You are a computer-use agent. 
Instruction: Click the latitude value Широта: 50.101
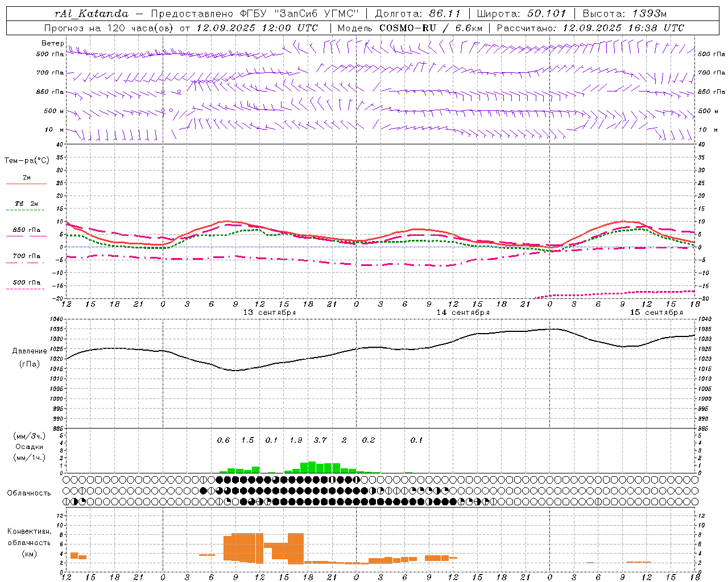pos(522,14)
